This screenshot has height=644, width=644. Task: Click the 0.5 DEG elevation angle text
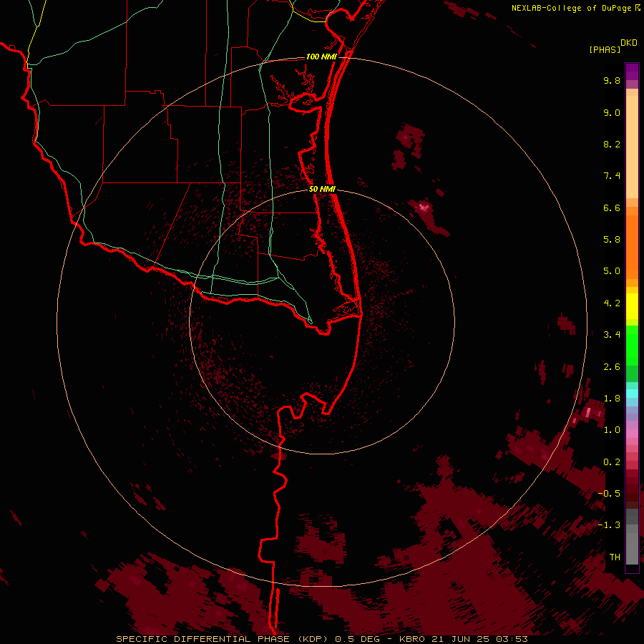tap(357, 639)
